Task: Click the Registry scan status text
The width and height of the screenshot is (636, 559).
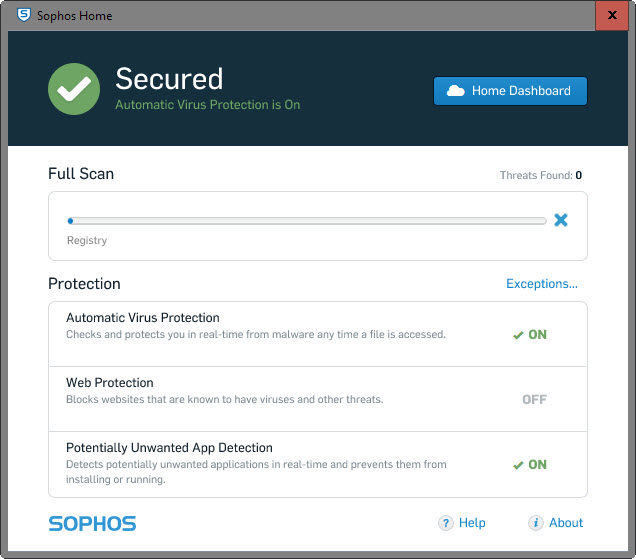Action: pos(87,240)
